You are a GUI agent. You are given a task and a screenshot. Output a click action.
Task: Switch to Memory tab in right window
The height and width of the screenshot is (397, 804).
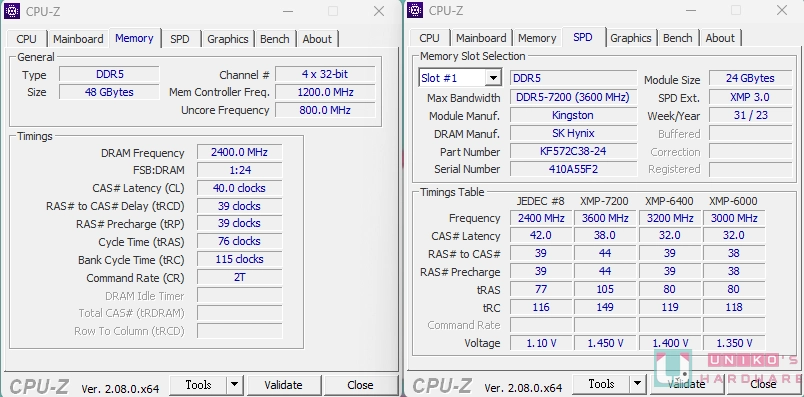pos(537,38)
